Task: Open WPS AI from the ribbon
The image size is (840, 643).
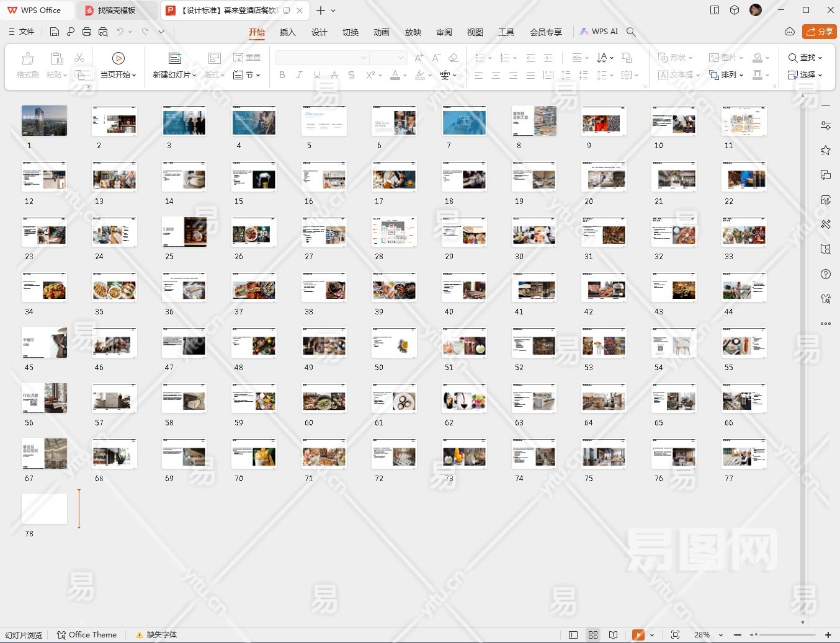Action: point(599,32)
